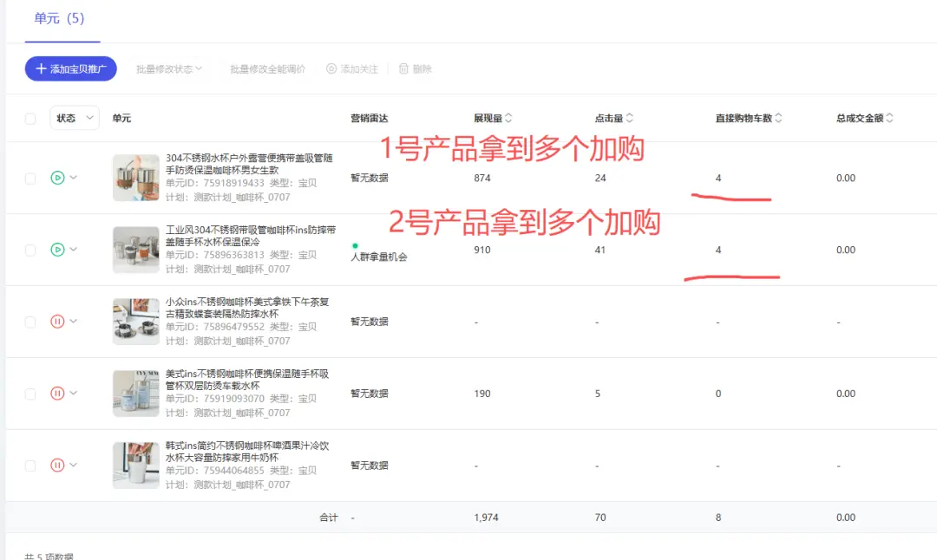The width and height of the screenshot is (937, 560).
Task: Sort by 展现量 column sort icon
Action: click(x=508, y=118)
